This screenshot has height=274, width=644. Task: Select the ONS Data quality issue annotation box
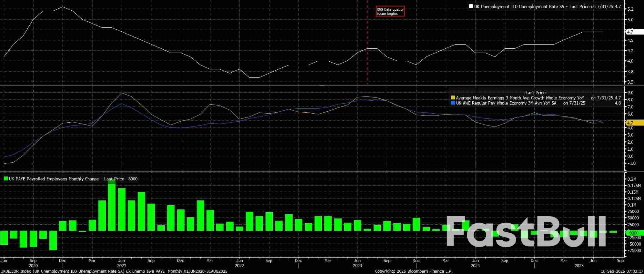point(390,11)
